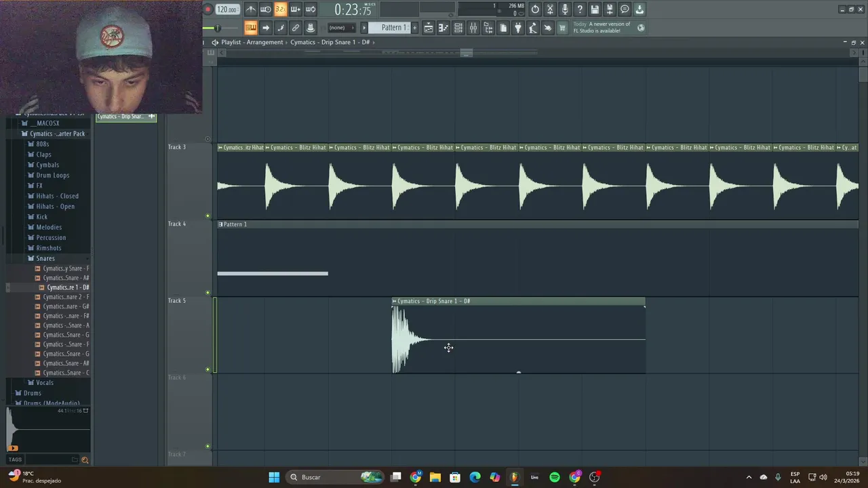Collapse the Snares folder
The height and width of the screenshot is (488, 868).
(x=45, y=258)
